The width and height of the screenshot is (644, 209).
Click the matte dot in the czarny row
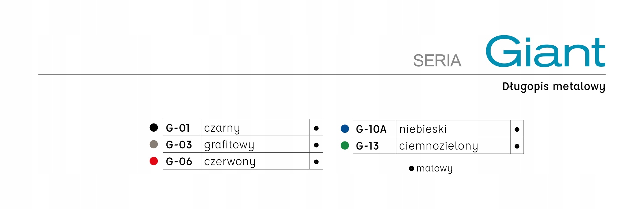pyautogui.click(x=316, y=128)
